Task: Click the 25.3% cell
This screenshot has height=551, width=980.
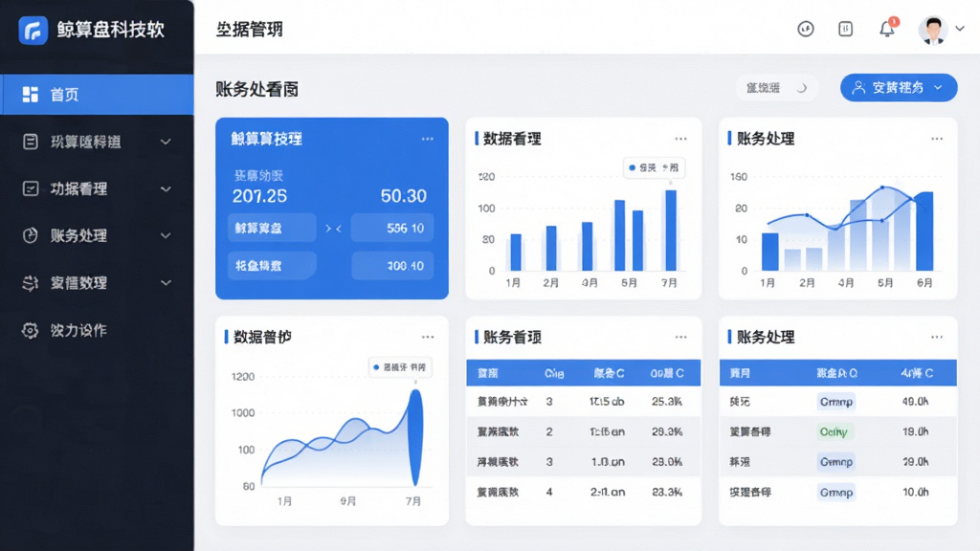Action: pyautogui.click(x=667, y=402)
